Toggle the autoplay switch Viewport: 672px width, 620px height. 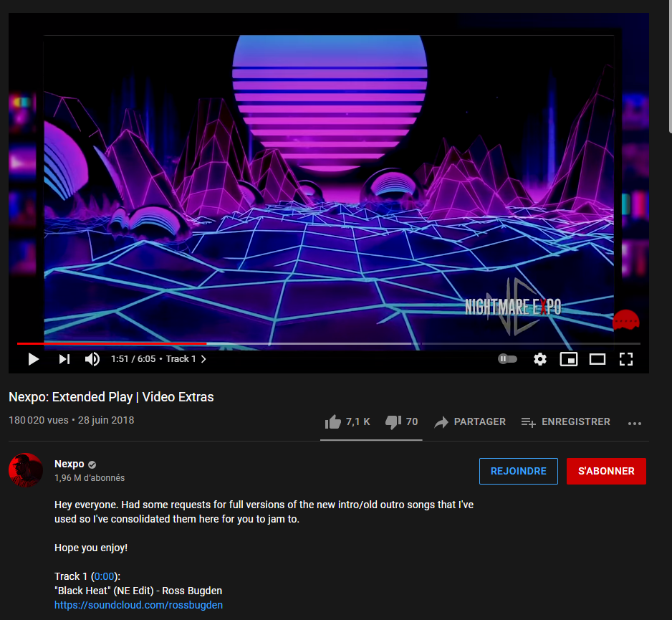(x=507, y=358)
